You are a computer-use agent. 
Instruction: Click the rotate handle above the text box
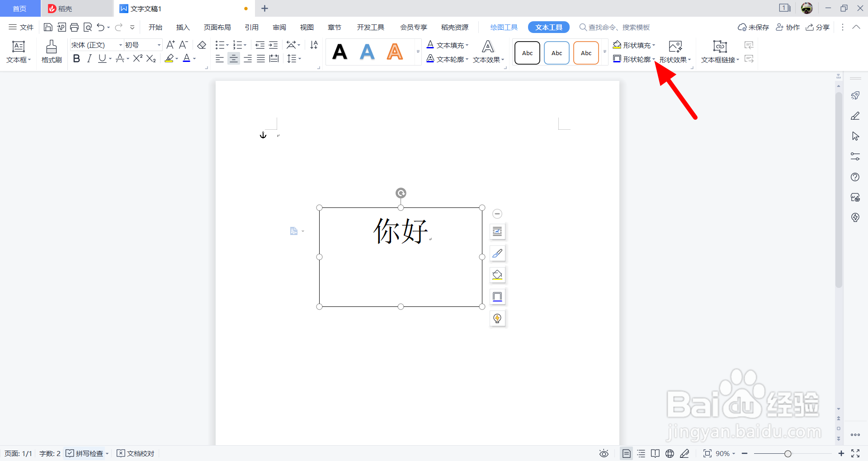point(401,193)
